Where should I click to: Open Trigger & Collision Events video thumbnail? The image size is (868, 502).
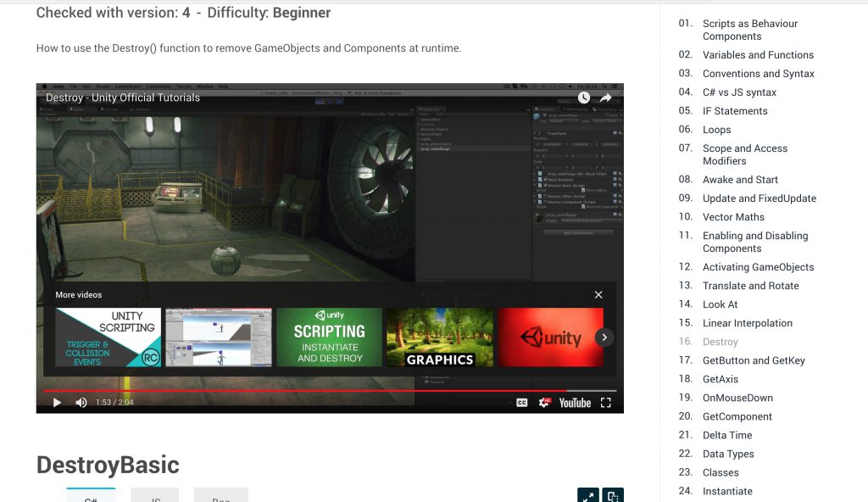[x=108, y=337]
